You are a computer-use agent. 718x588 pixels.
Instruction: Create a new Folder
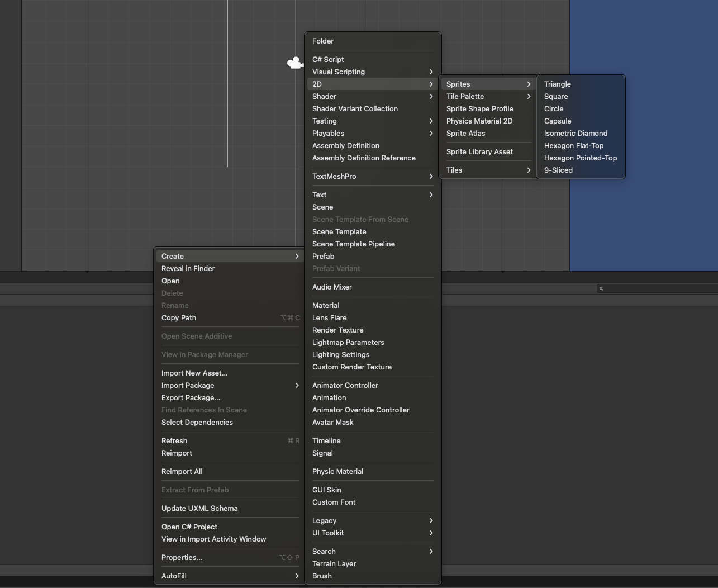click(x=373, y=41)
